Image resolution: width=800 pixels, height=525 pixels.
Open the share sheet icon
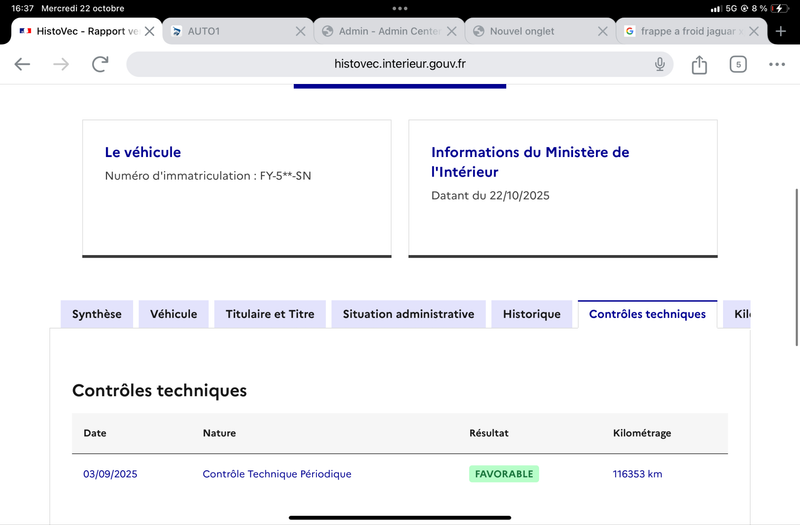[x=699, y=64]
